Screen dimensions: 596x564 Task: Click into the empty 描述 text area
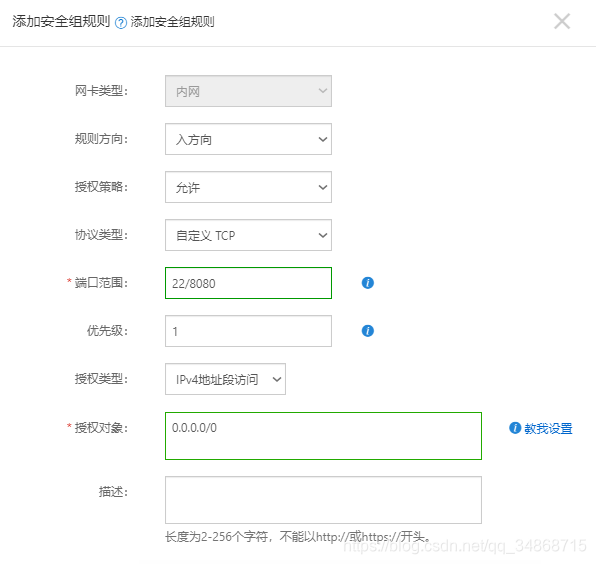click(323, 500)
